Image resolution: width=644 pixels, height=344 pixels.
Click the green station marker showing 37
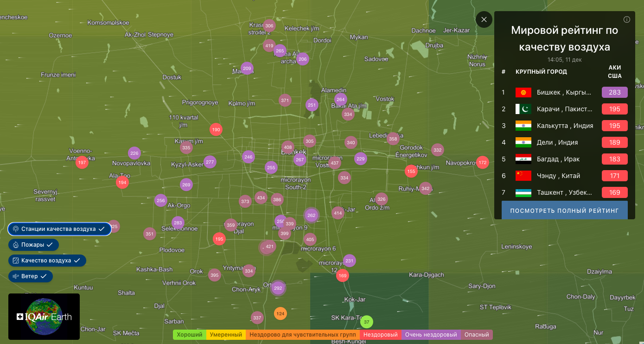[366, 322]
